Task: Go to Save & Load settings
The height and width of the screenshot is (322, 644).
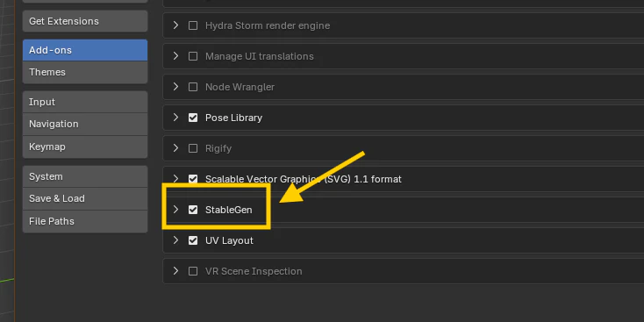Action: pyautogui.click(x=85, y=199)
